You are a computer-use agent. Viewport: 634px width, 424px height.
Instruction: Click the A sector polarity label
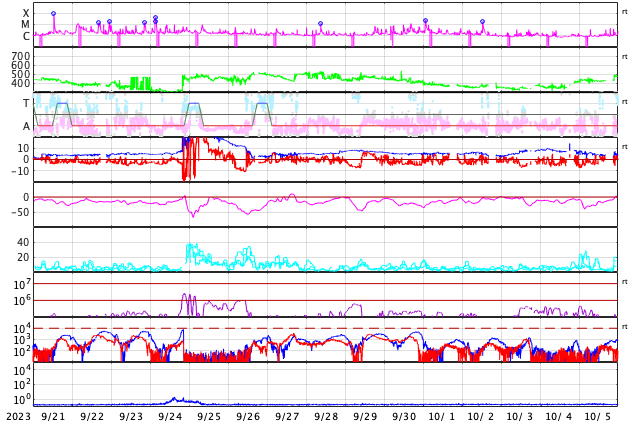26,127
